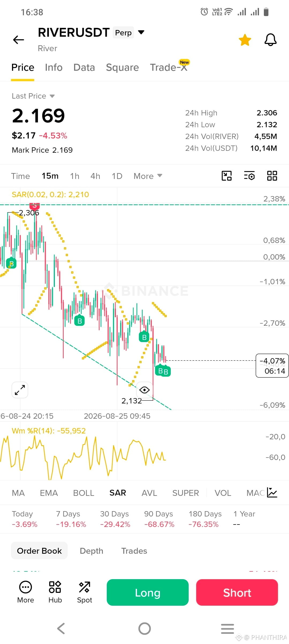Open the indicator chart settings icon

[x=272, y=493]
